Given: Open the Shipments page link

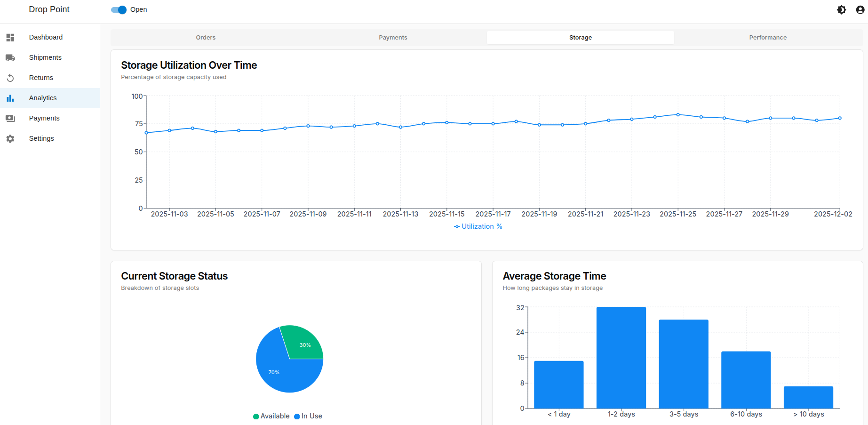Looking at the screenshot, I should (45, 57).
